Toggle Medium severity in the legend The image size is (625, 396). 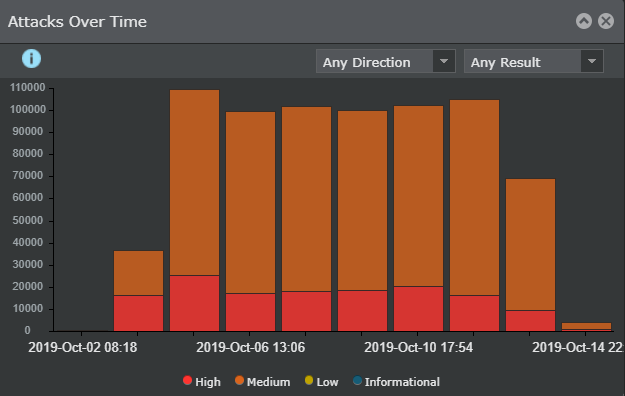click(x=263, y=381)
